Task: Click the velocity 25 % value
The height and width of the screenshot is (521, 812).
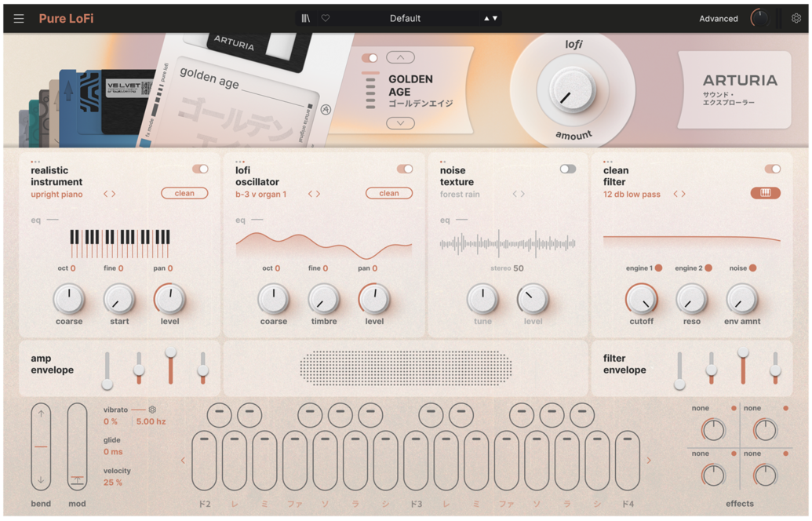Action: [x=112, y=482]
